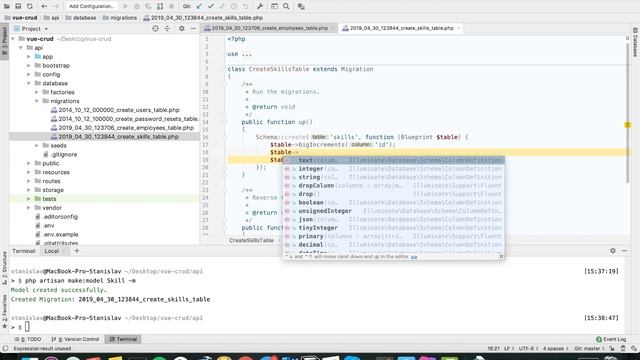This screenshot has height=360, width=640.
Task: Choose 'tinyInteger' from autocomplete list
Action: pyautogui.click(x=394, y=228)
